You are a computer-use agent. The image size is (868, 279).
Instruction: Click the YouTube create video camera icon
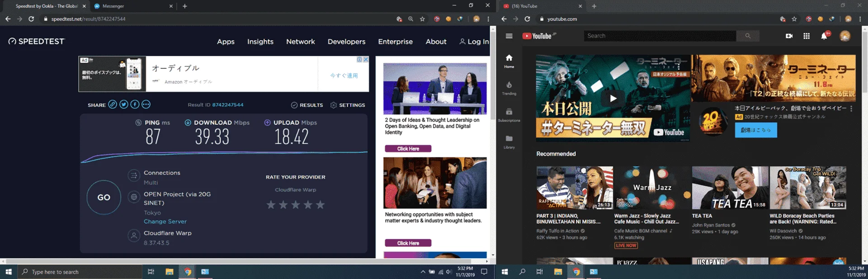pos(789,36)
